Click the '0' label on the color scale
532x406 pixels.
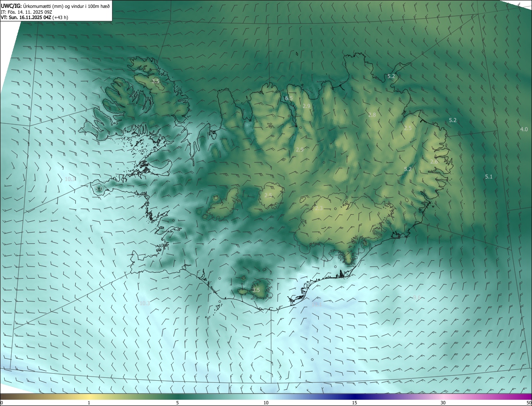pos(2,403)
